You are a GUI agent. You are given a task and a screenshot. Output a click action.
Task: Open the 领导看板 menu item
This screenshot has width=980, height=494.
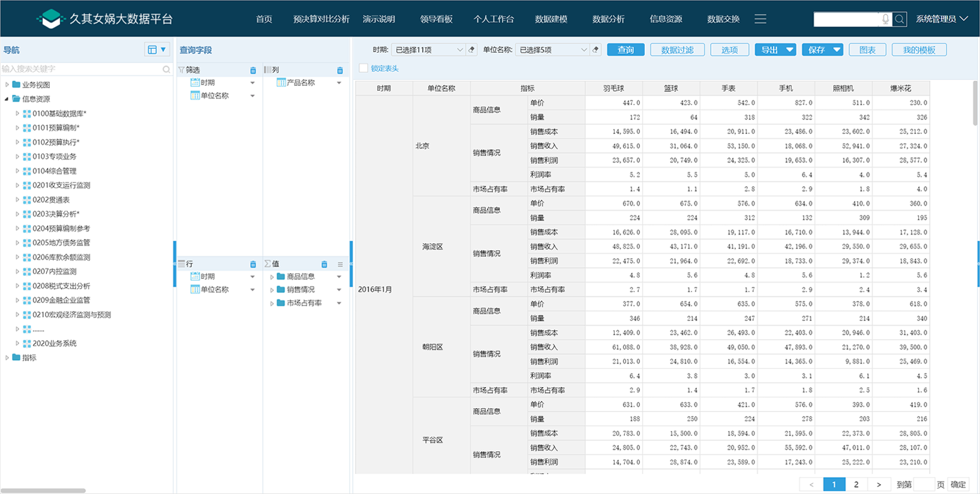coord(436,19)
